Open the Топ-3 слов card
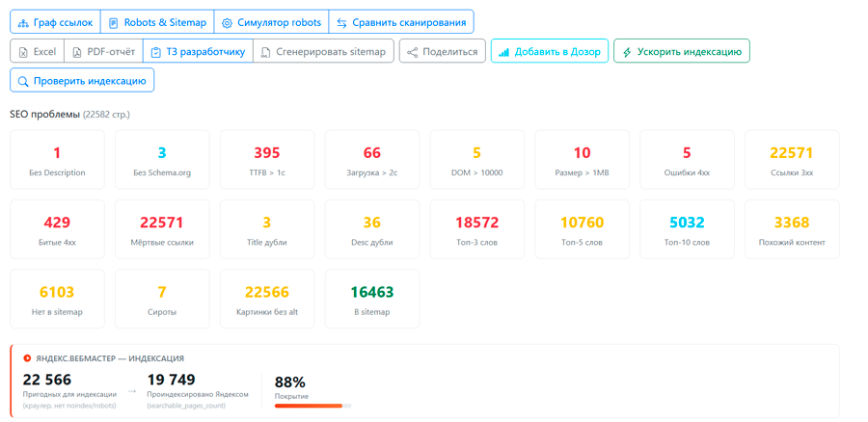Image resolution: width=868 pixels, height=422 pixels. click(x=477, y=229)
